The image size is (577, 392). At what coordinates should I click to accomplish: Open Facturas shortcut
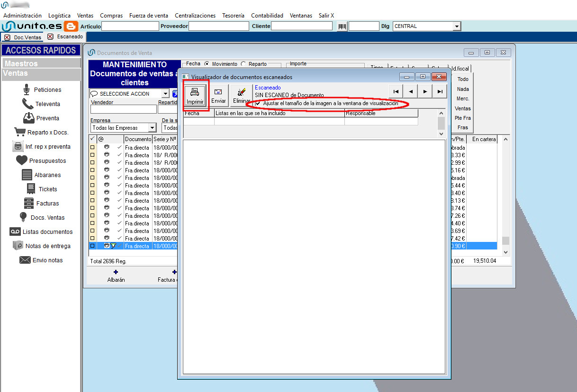pyautogui.click(x=41, y=203)
